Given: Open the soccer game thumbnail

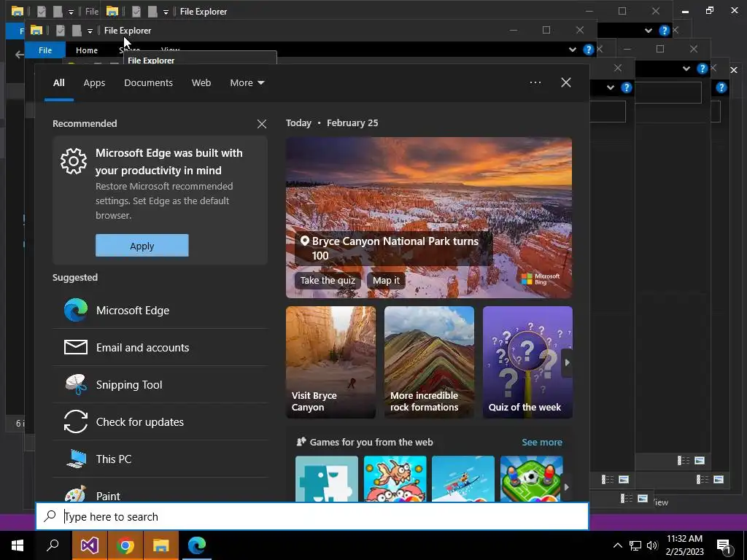Looking at the screenshot, I should (531, 478).
